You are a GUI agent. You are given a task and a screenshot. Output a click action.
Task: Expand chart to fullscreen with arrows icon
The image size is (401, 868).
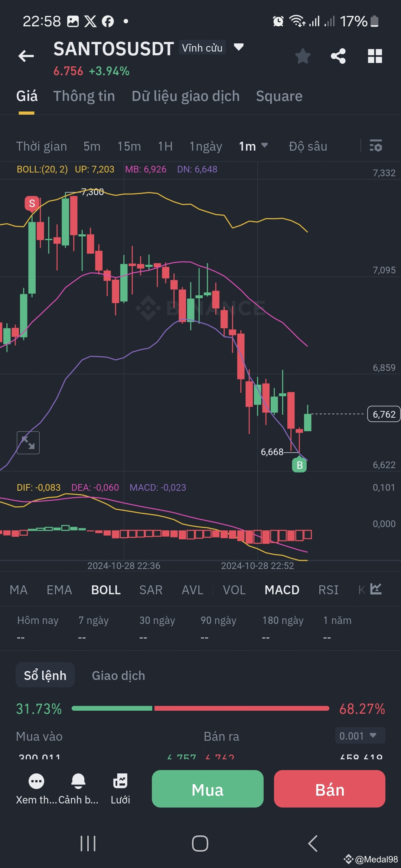28,443
